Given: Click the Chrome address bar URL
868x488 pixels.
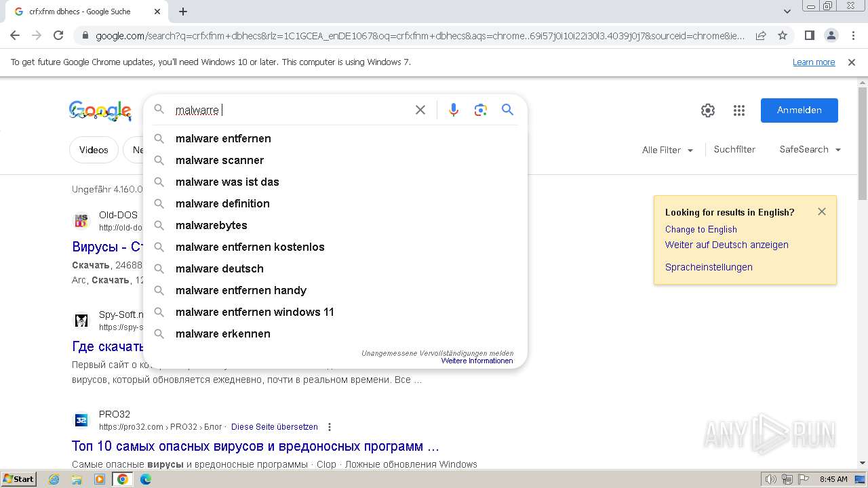Looking at the screenshot, I should coord(420,36).
